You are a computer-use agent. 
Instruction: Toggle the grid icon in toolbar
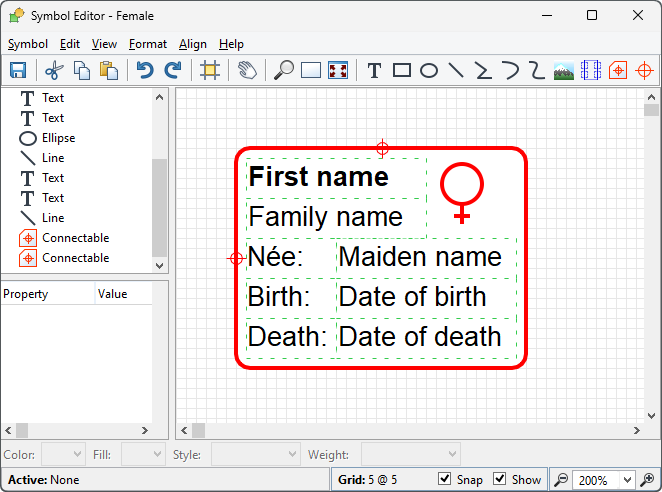click(x=209, y=70)
